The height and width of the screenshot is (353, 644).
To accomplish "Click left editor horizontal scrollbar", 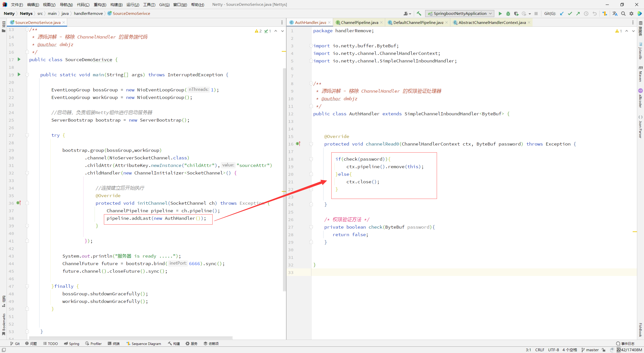I will pos(131,338).
